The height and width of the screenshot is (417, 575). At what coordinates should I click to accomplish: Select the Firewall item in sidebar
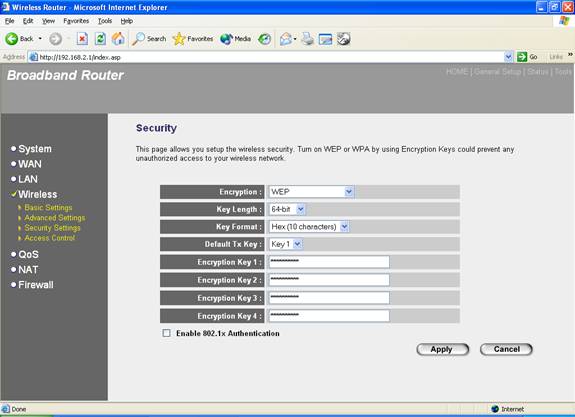(36, 285)
